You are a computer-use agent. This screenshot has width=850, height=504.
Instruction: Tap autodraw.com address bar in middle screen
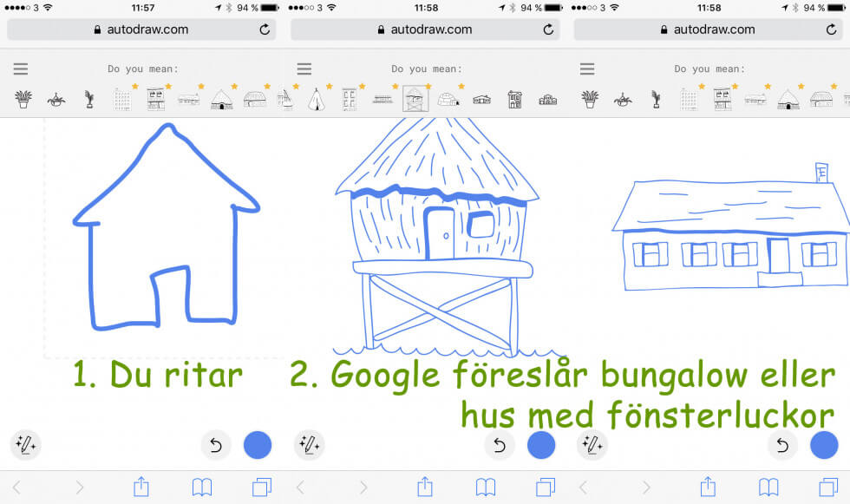pos(425,29)
